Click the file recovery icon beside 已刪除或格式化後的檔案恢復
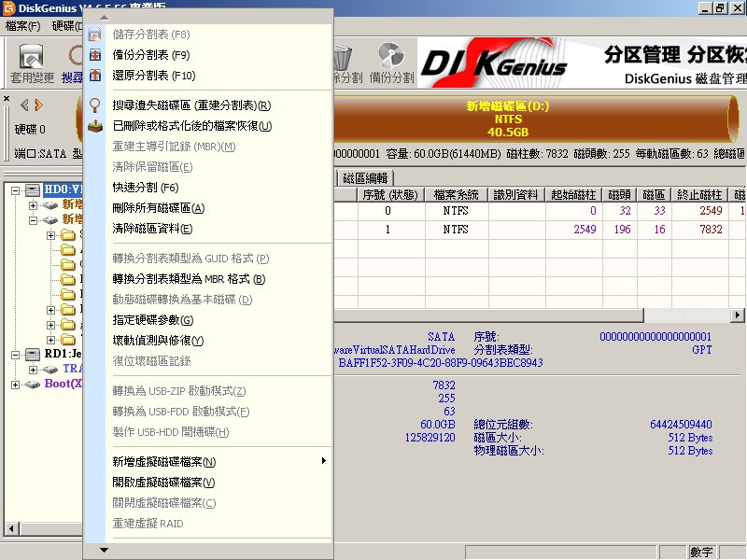747x560 pixels. coord(94,126)
